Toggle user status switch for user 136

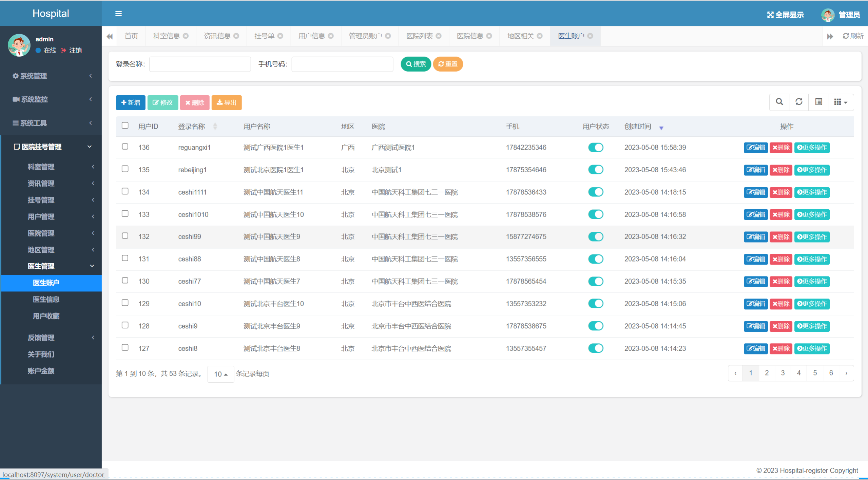(595, 148)
